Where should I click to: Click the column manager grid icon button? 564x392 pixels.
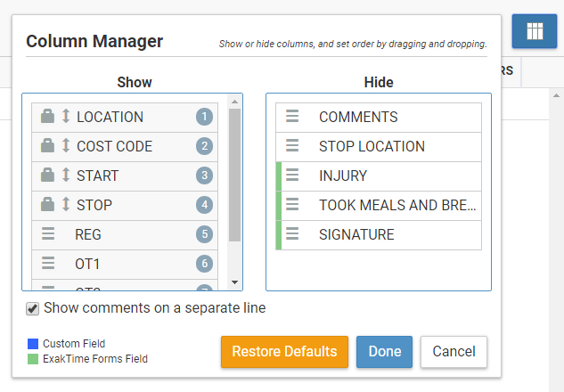(535, 31)
